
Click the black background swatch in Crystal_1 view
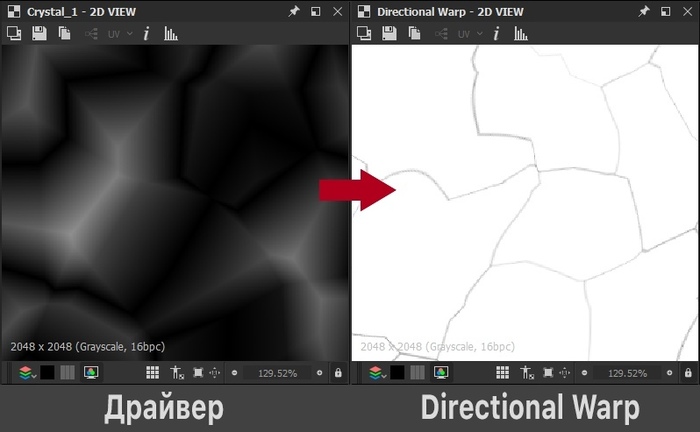[47, 373]
